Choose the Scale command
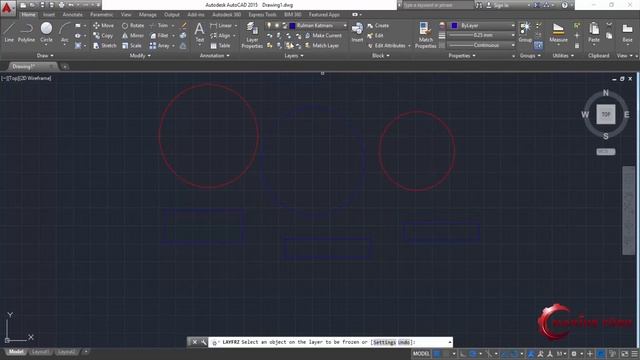Screen dimensions: 640x360 (131, 46)
